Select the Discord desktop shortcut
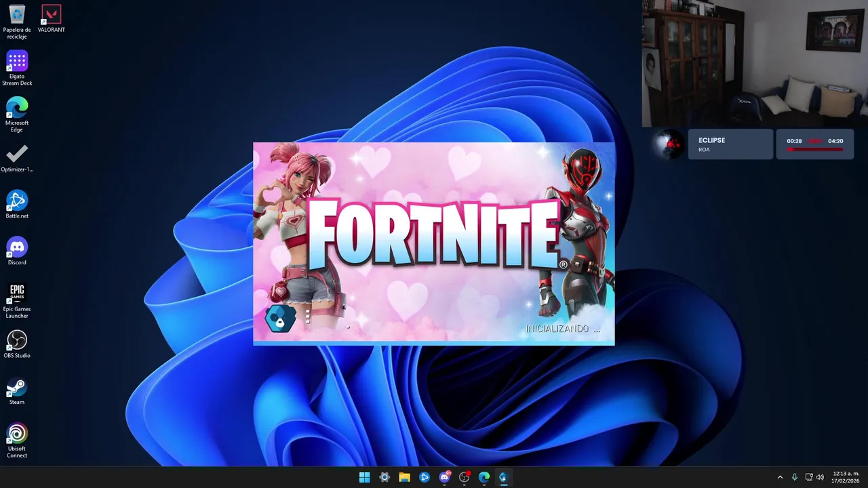Screen dimensions: 868x488 pyautogui.click(x=17, y=251)
